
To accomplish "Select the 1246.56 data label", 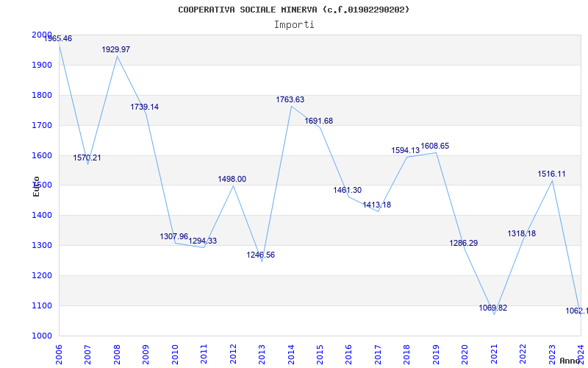I will click(x=261, y=255).
